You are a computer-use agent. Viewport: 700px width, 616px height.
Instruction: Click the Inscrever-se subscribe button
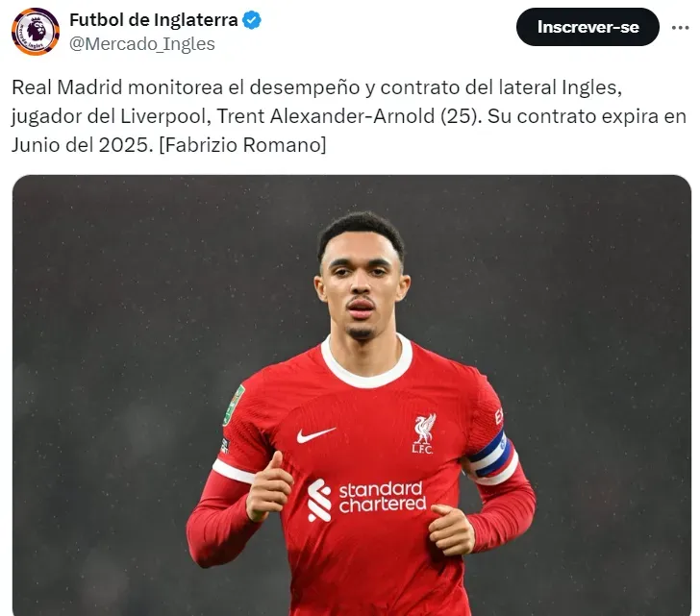tap(587, 27)
